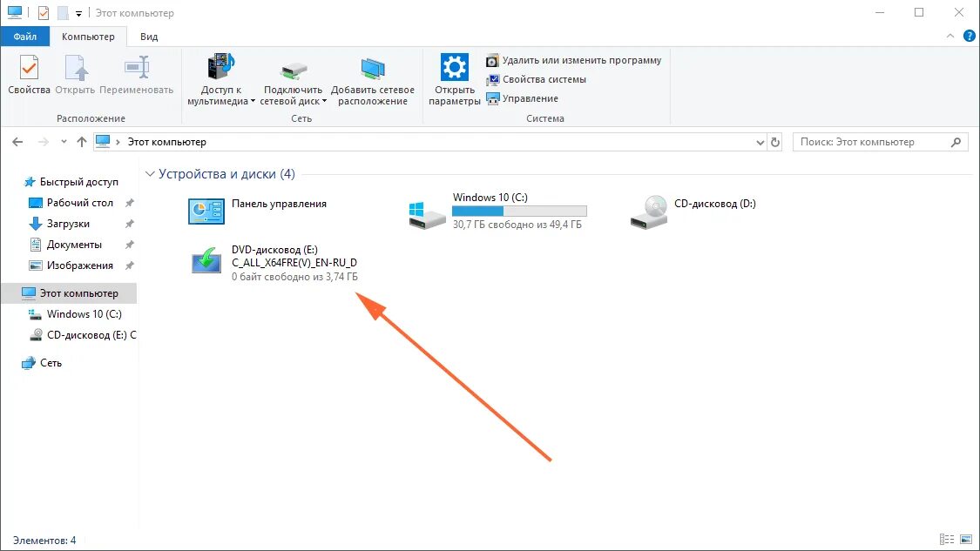Click Удалить или изменить программу

tap(574, 60)
